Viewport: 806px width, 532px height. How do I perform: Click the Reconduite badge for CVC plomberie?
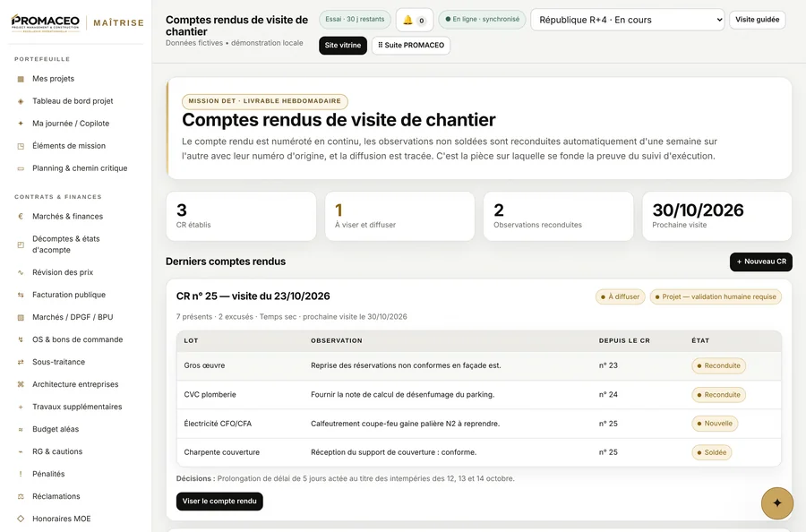718,395
